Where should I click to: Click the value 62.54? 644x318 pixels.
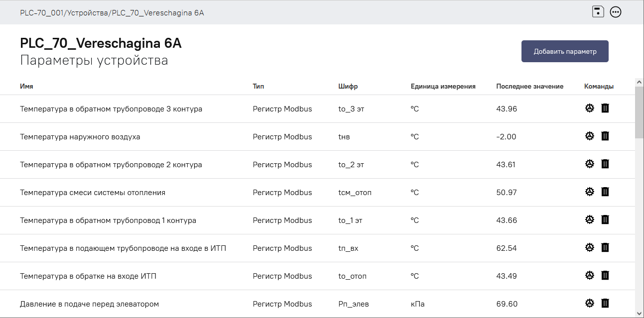coord(507,248)
